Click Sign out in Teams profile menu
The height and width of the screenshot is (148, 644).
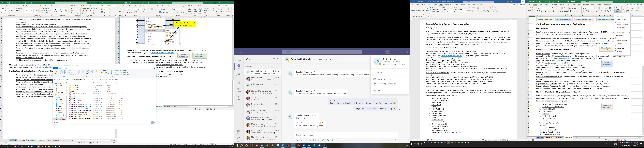tap(377, 91)
